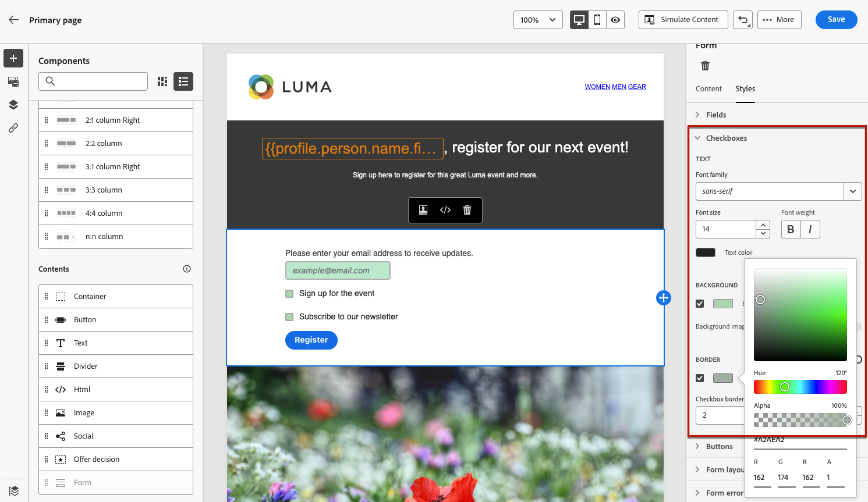Undo the last change
The width and height of the screenshot is (868, 502).
click(x=743, y=20)
